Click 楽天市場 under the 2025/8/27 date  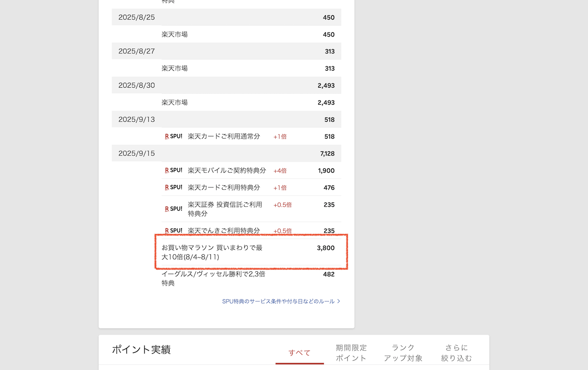click(x=175, y=68)
